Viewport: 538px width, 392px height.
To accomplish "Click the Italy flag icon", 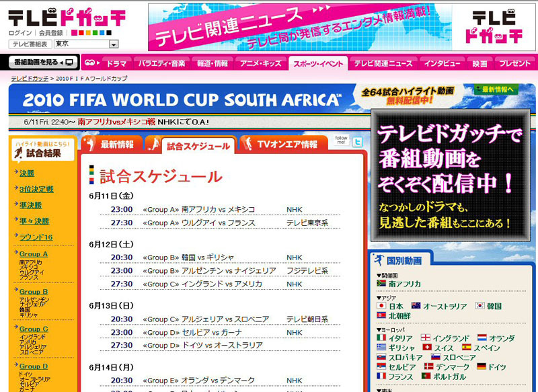I will (381, 338).
